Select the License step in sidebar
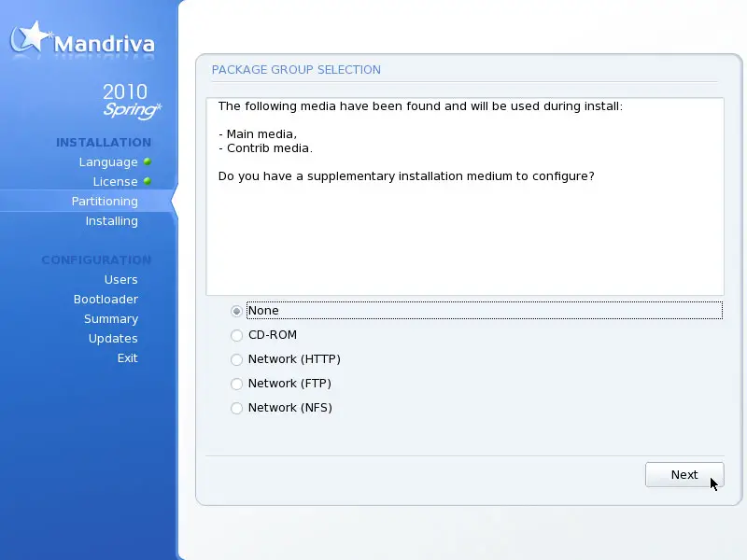The width and height of the screenshot is (747, 560). (115, 182)
